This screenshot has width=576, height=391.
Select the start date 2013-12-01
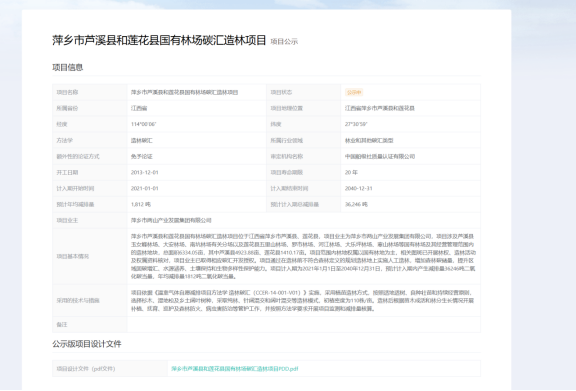pyautogui.click(x=145, y=172)
